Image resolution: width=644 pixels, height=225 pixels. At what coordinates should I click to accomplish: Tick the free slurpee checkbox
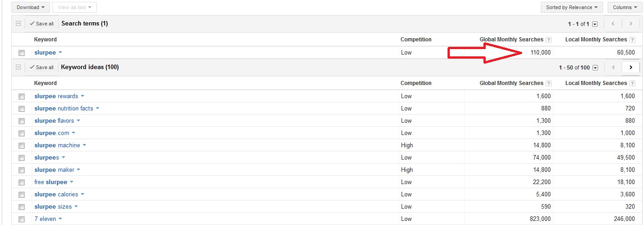tap(21, 182)
